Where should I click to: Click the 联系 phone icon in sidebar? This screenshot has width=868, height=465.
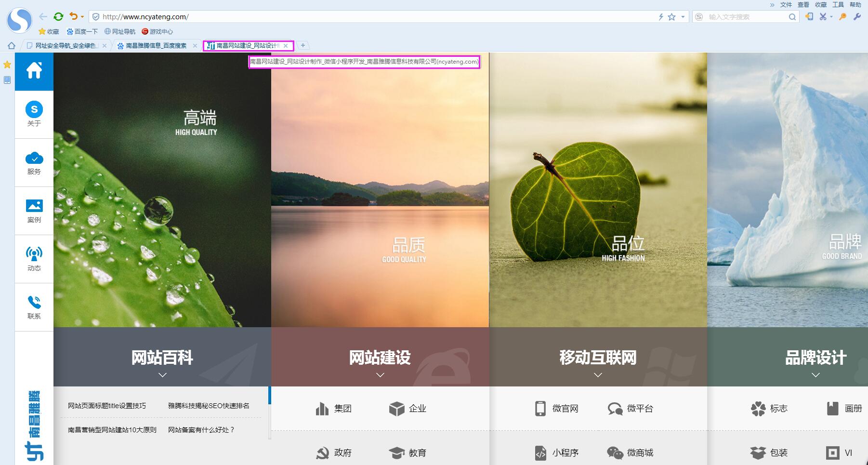point(34,307)
